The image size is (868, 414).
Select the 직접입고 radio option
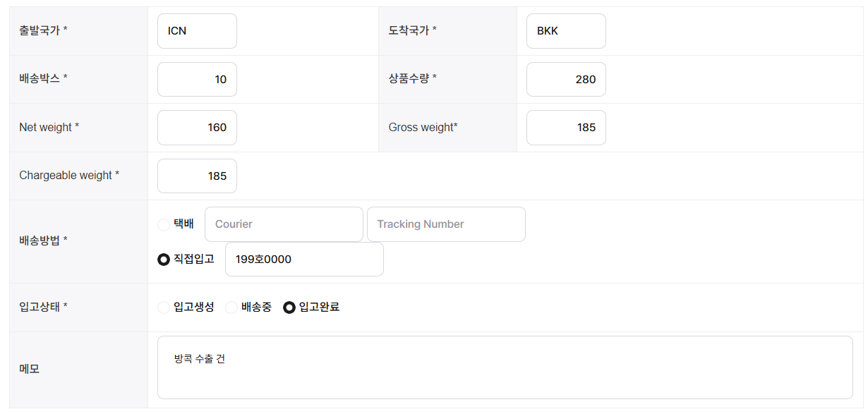pos(164,260)
